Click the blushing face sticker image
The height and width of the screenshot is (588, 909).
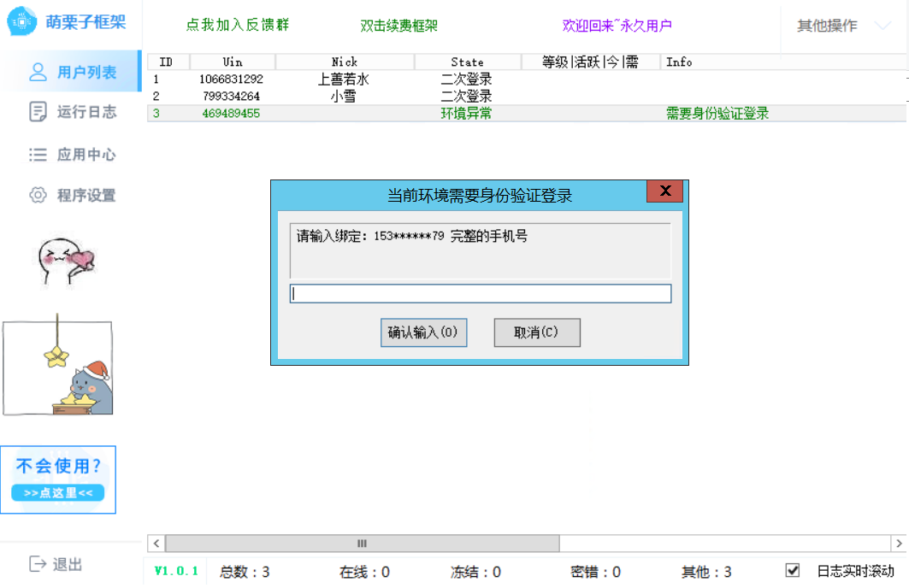[x=66, y=262]
